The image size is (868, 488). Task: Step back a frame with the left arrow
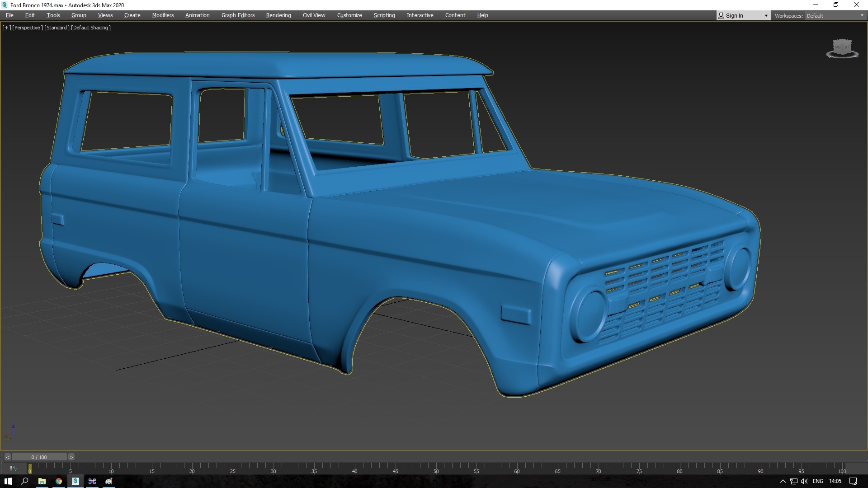(x=7, y=457)
